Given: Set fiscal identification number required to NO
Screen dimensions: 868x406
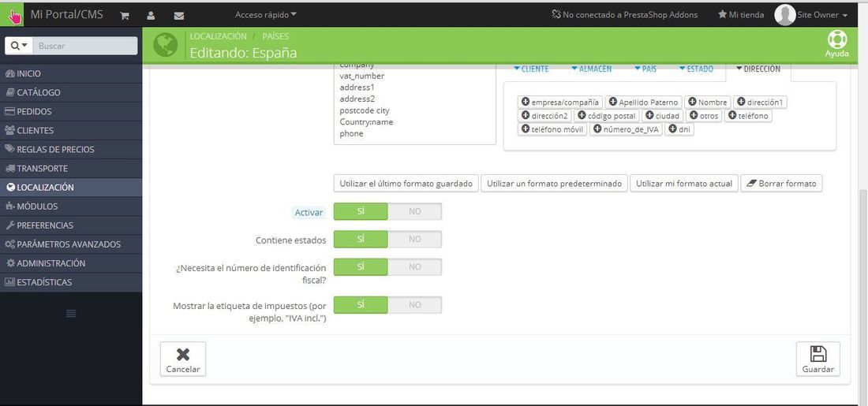Looking at the screenshot, I should [414, 266].
